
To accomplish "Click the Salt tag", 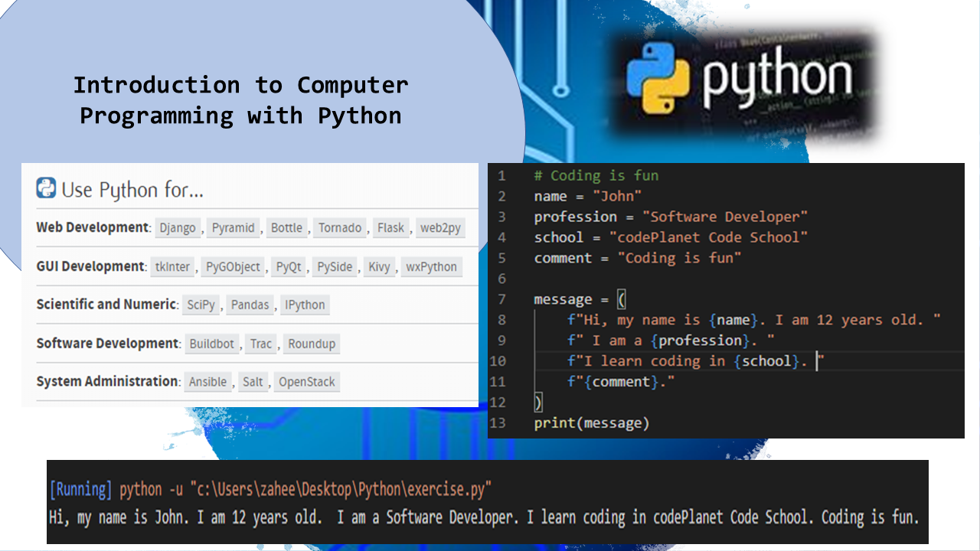I will [x=253, y=382].
